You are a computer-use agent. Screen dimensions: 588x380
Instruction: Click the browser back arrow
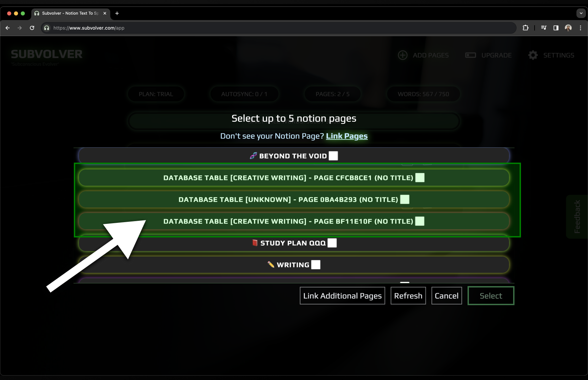(7, 28)
